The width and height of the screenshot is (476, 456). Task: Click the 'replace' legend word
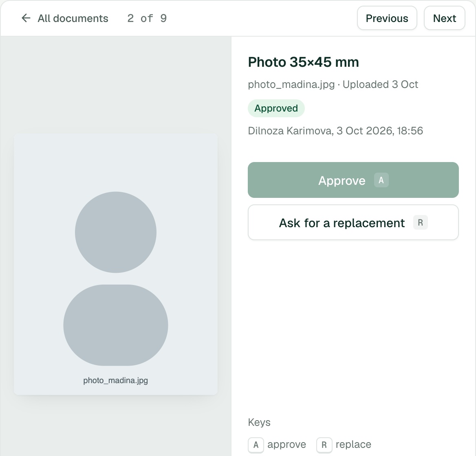tap(353, 445)
